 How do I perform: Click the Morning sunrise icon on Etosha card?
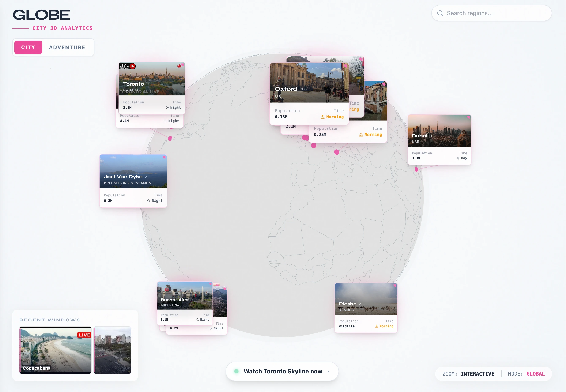coord(376,326)
